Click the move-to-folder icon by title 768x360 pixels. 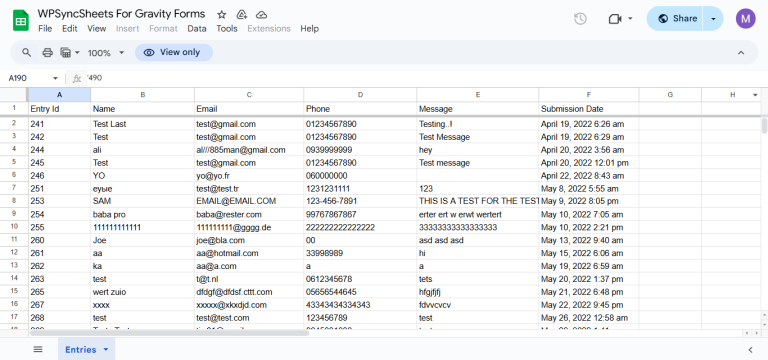coord(241,14)
